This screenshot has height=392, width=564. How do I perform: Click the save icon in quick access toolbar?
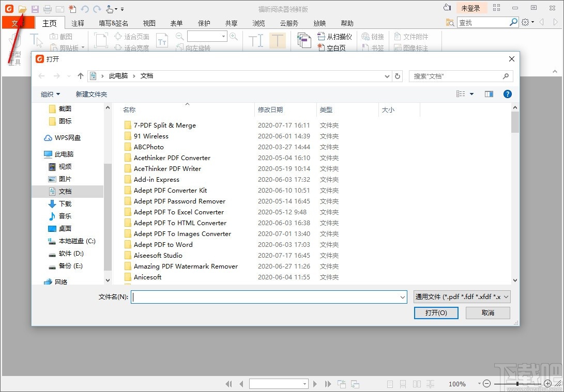click(x=35, y=9)
